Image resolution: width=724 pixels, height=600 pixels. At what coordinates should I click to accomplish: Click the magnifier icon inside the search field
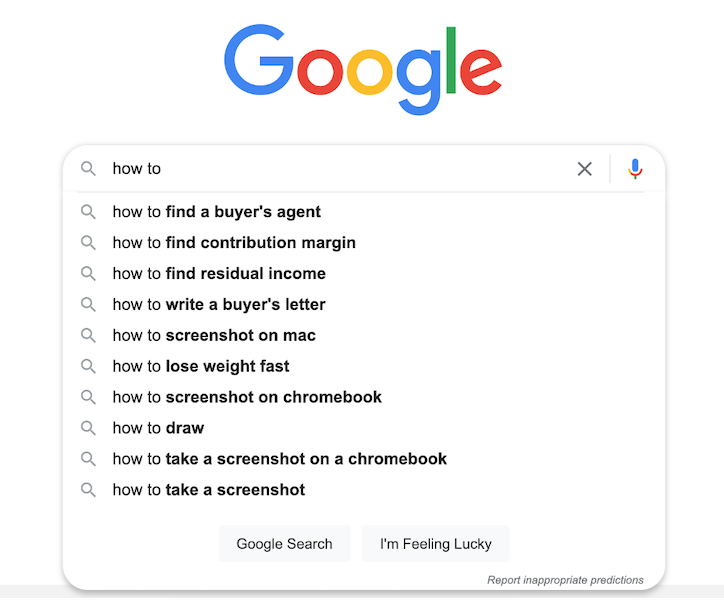click(88, 169)
